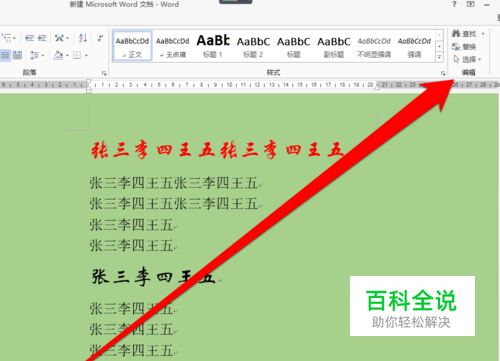Click the 段落 group label
Viewport: 500px width, 361px height.
(x=30, y=72)
